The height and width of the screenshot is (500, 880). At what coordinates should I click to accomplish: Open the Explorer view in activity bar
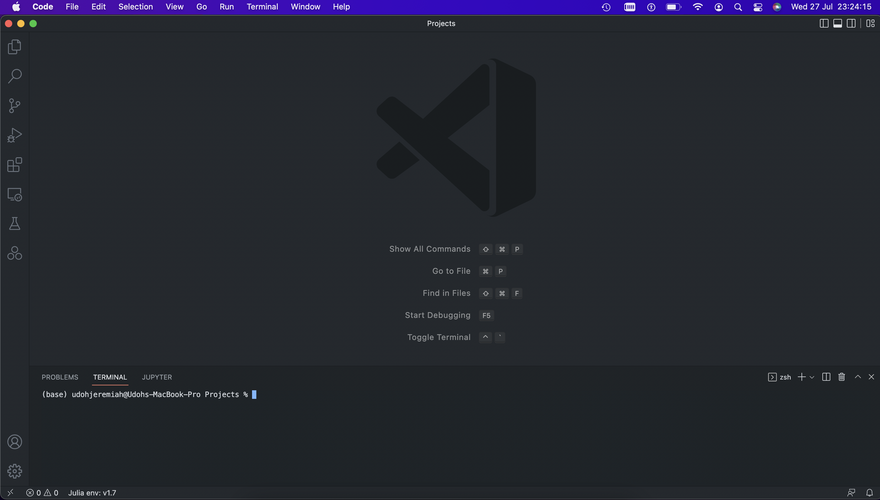[14, 47]
